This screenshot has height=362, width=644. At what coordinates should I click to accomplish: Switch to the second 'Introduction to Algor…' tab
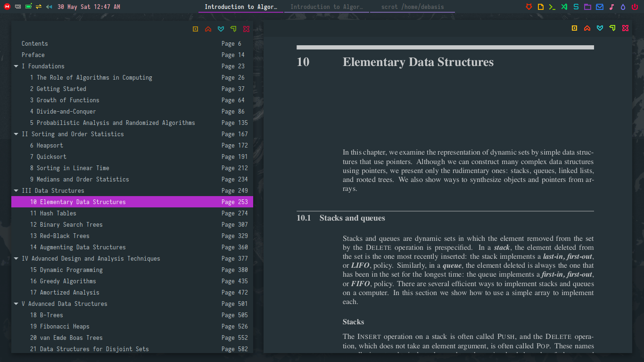326,7
